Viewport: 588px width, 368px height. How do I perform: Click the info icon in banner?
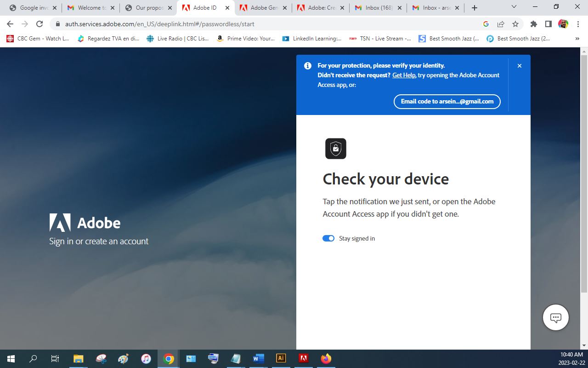click(x=308, y=66)
